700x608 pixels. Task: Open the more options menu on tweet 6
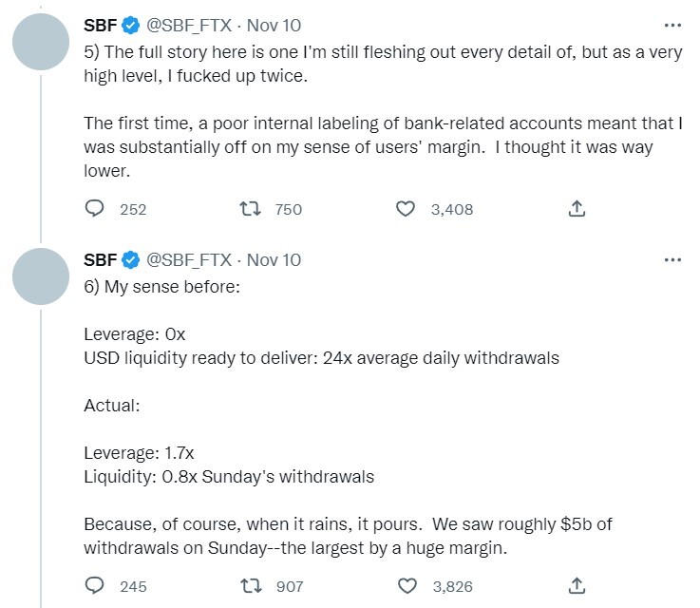click(672, 259)
